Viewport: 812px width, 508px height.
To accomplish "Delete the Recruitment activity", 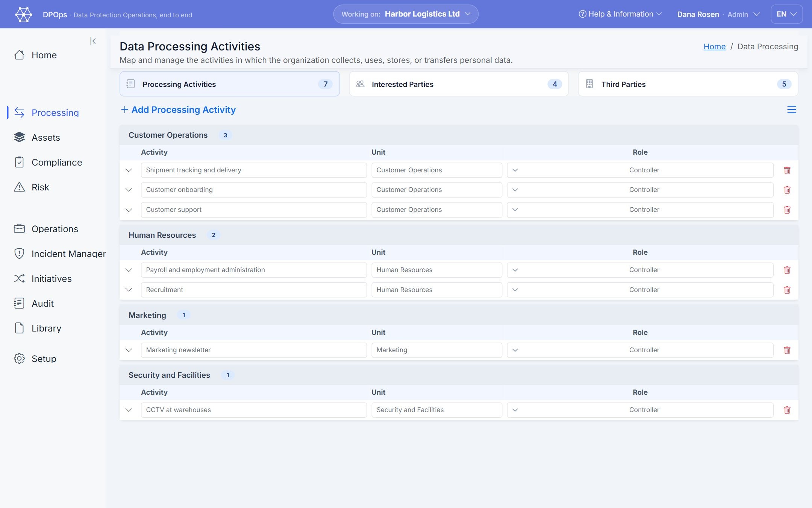I will click(x=787, y=290).
